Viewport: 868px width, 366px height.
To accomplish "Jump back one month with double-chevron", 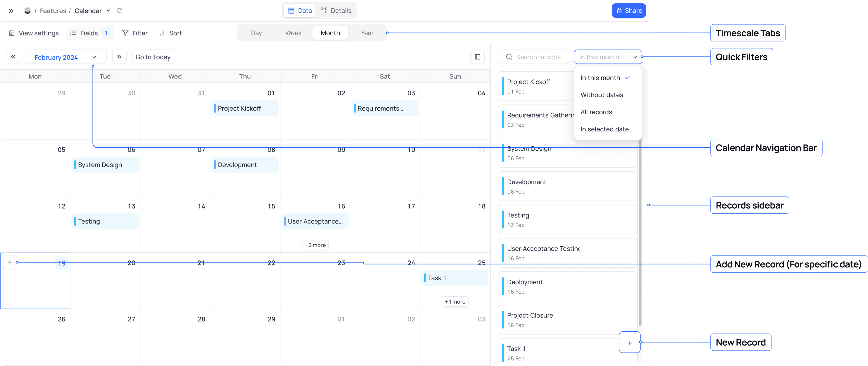I will (13, 57).
